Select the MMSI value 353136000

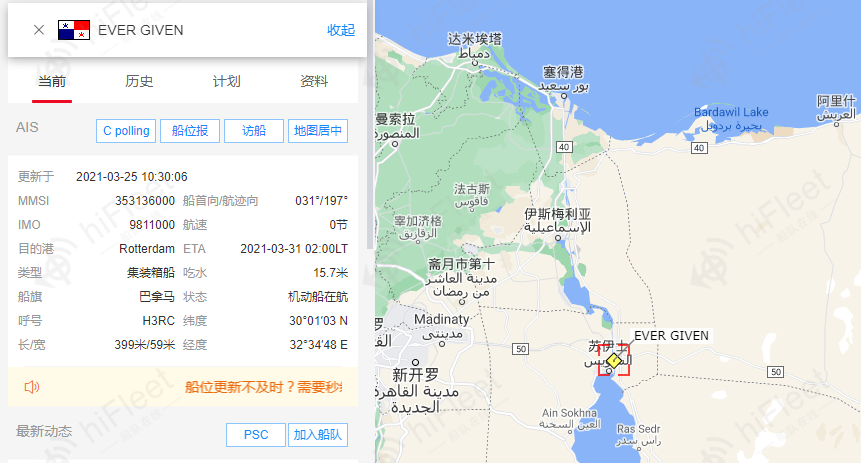point(145,201)
